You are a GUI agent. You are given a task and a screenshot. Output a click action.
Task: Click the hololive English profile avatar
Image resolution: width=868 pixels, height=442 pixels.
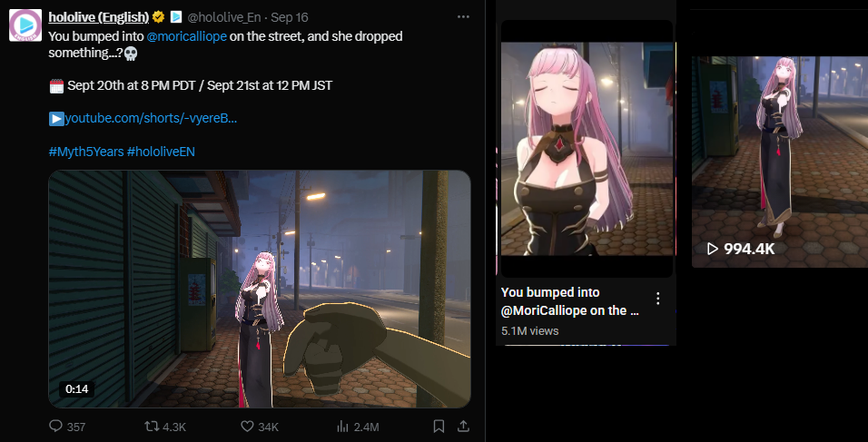[25, 25]
